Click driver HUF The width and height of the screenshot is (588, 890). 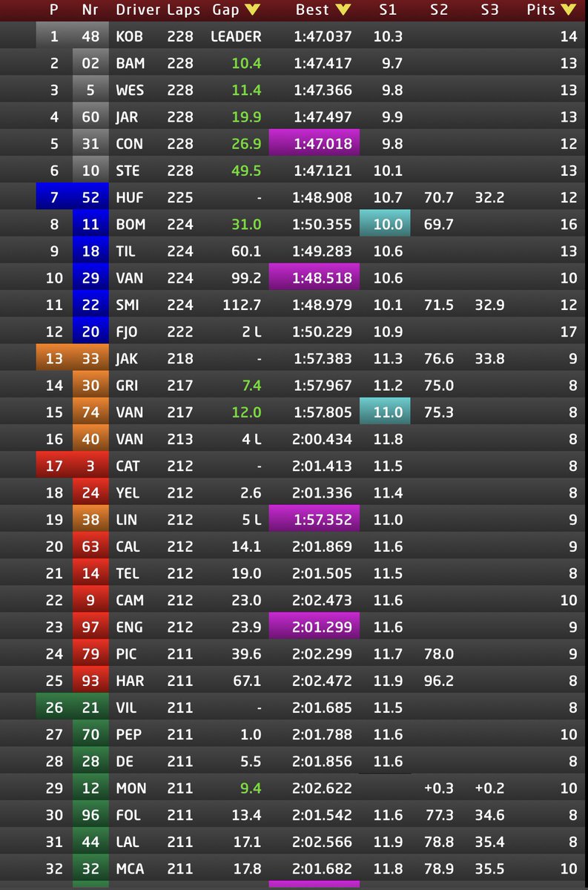click(130, 197)
